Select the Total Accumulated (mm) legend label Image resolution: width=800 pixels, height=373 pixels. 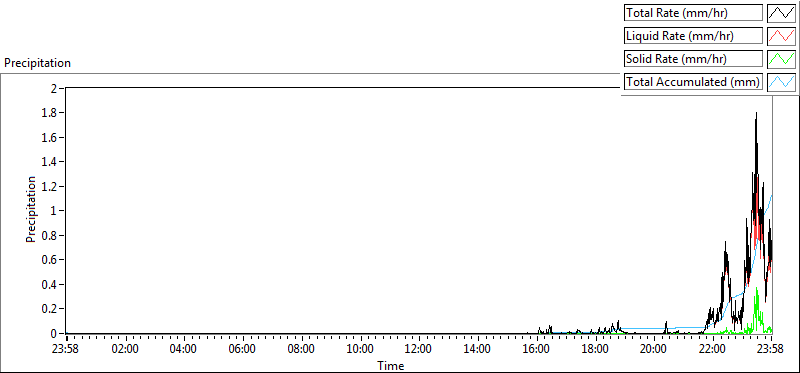pyautogui.click(x=693, y=82)
